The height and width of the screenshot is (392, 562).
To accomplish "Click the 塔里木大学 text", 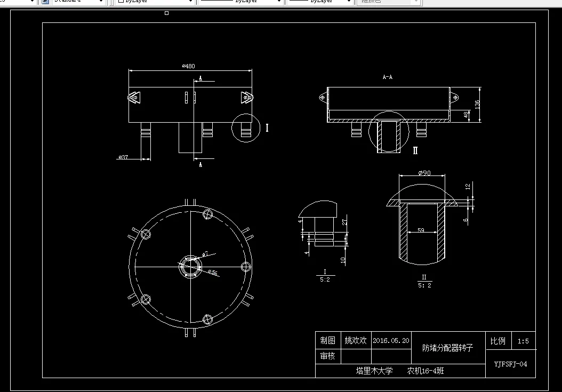I will (374, 371).
